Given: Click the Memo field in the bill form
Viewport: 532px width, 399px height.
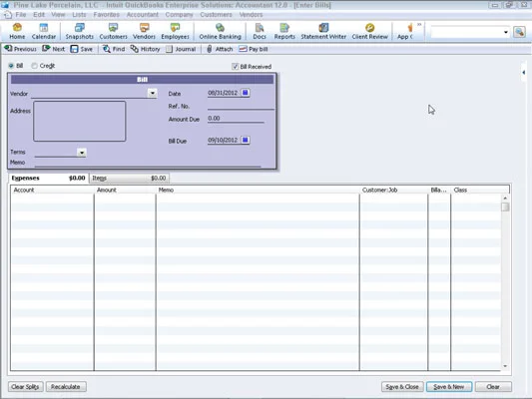Looking at the screenshot, I should (x=148, y=163).
